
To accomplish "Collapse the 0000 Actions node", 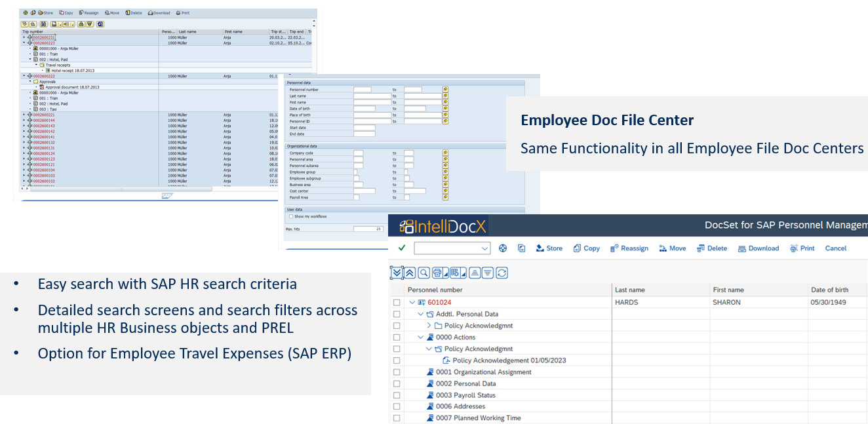I will click(421, 337).
